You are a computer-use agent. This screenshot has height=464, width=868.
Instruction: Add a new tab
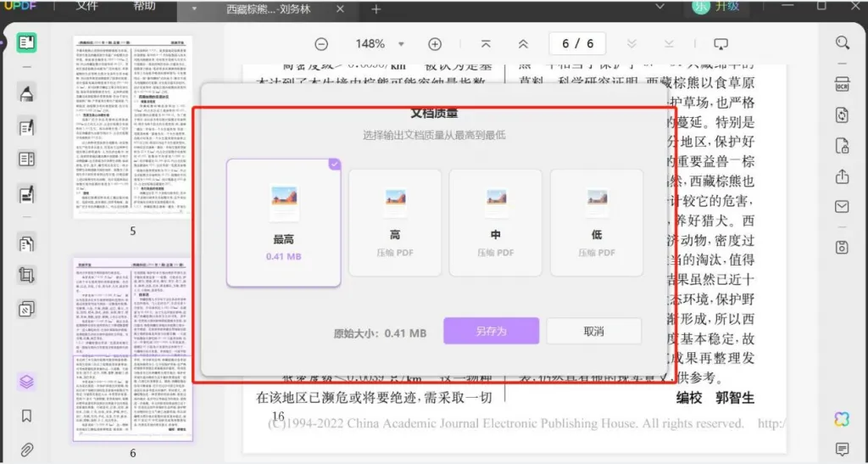click(376, 8)
